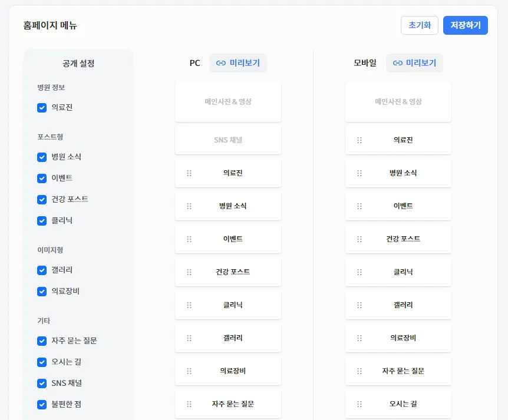Click the 기타 section label
The image size is (508, 420).
[x=44, y=320]
